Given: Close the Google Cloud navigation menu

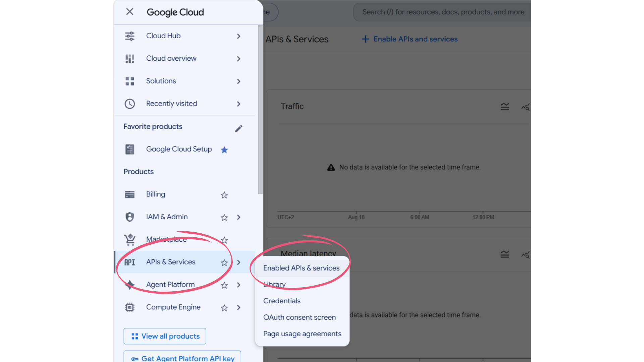Looking at the screenshot, I should coord(130,12).
